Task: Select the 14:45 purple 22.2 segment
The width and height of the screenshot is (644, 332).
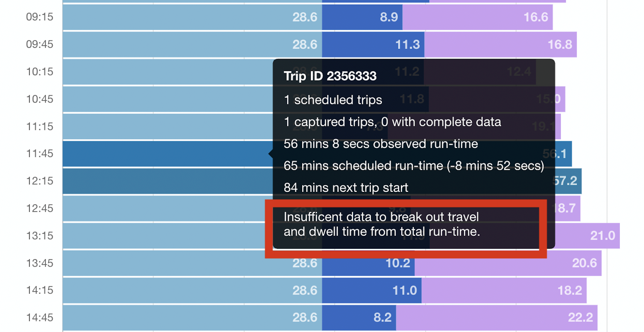Action: click(497, 318)
